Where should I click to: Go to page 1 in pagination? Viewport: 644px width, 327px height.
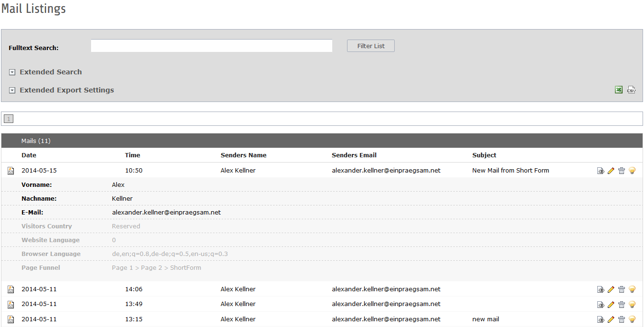pyautogui.click(x=9, y=119)
